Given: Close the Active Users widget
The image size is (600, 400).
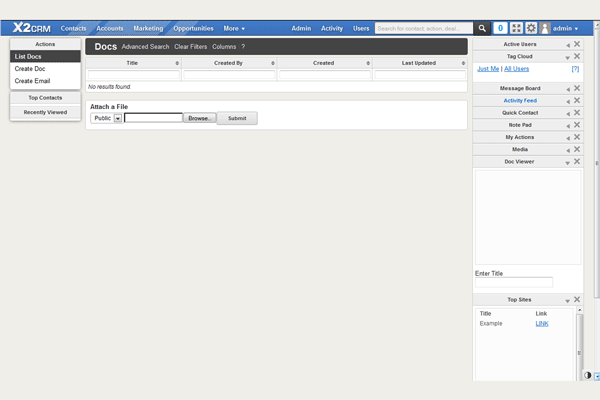Looking at the screenshot, I should [577, 45].
